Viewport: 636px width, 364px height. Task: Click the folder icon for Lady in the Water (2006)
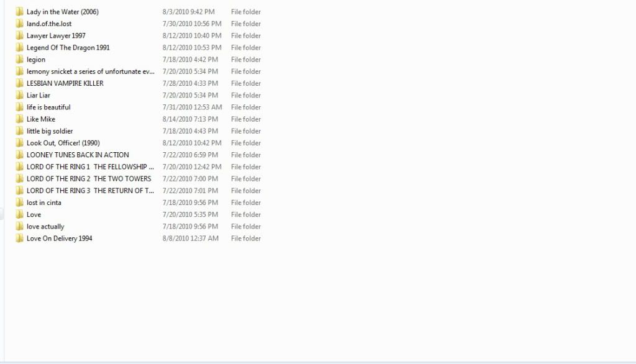pyautogui.click(x=19, y=12)
